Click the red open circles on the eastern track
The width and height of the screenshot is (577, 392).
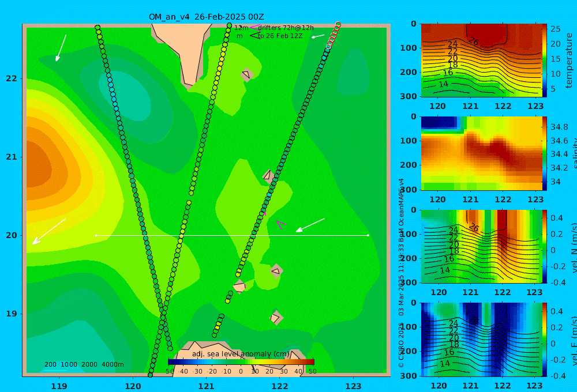tap(334, 35)
